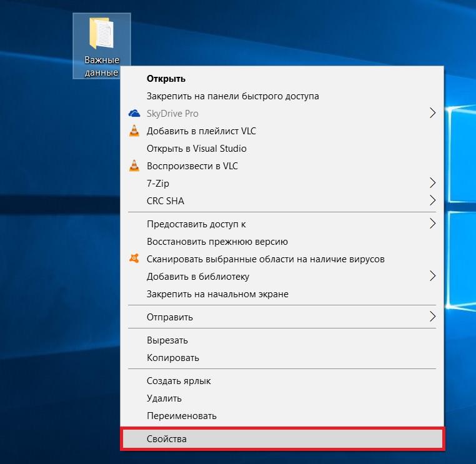Viewport: 476px width, 464px height.
Task: Choose Добавить в библиотеку
Action: coord(282,277)
